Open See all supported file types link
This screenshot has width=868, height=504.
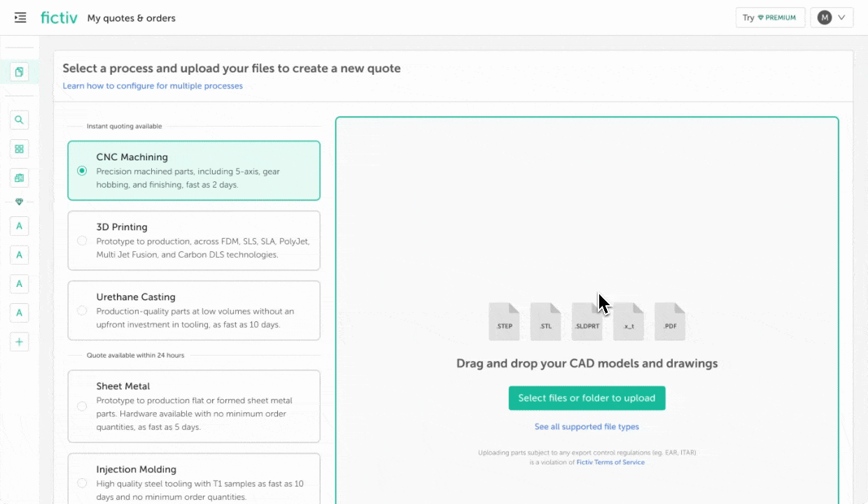coord(587,426)
